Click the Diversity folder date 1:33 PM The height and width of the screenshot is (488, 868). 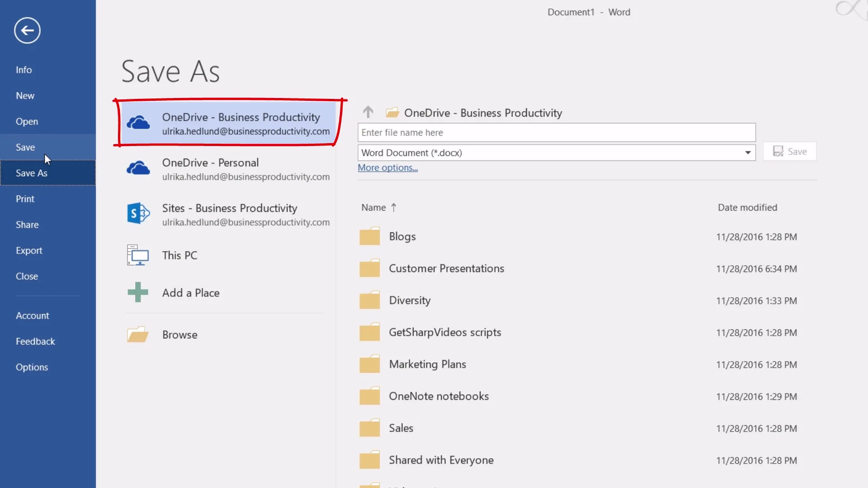point(756,301)
